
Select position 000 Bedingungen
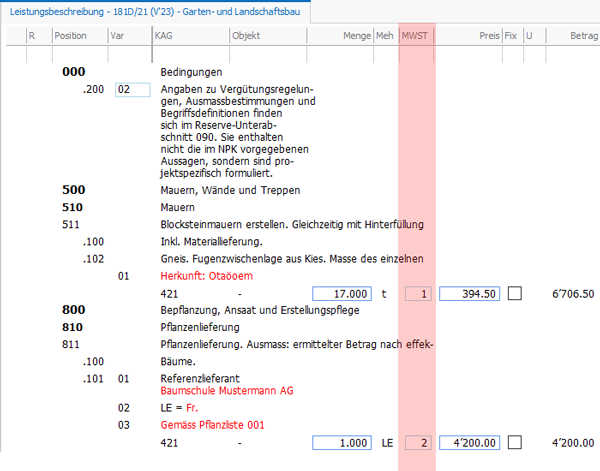tap(142, 72)
